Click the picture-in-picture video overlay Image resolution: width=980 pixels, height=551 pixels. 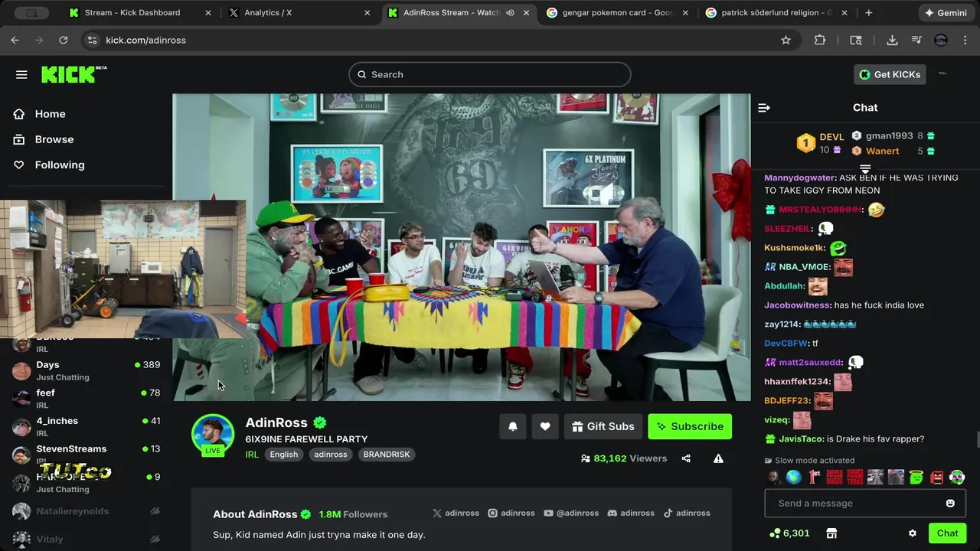pos(122,269)
